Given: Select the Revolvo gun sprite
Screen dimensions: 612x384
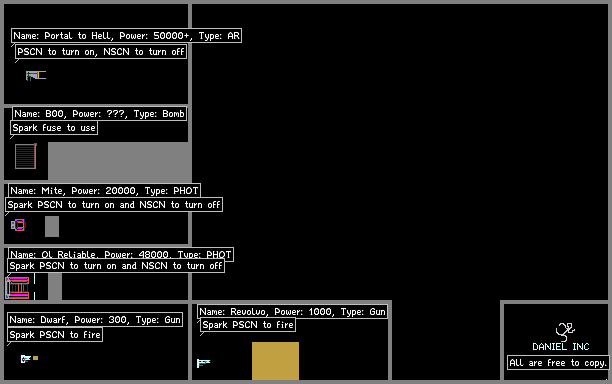Looking at the screenshot, I should tap(203, 363).
